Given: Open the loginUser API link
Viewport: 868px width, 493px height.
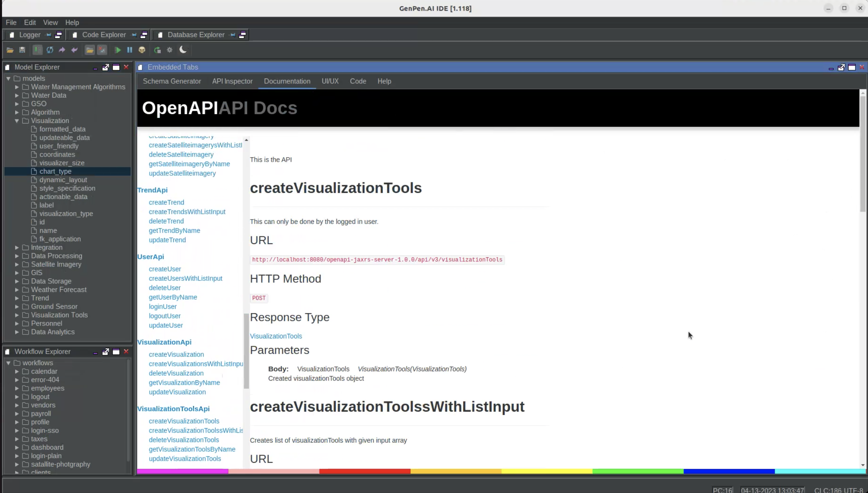Looking at the screenshot, I should [162, 307].
